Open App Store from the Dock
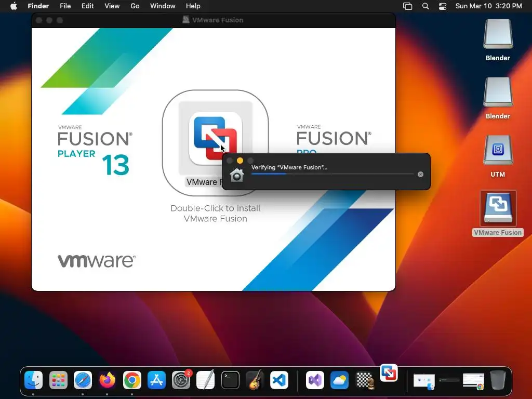Viewport: 532px width, 399px height. pyautogui.click(x=156, y=380)
